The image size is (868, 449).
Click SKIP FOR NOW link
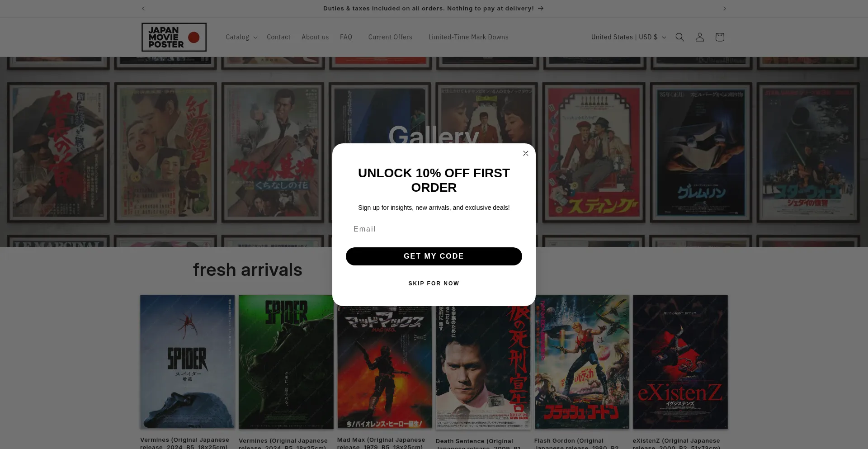coord(434,284)
